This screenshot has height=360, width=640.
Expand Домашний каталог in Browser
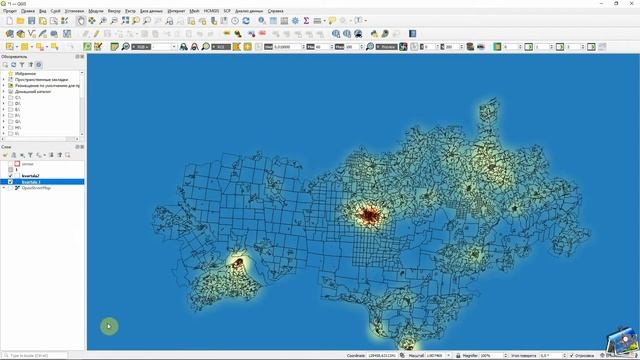coord(4,91)
